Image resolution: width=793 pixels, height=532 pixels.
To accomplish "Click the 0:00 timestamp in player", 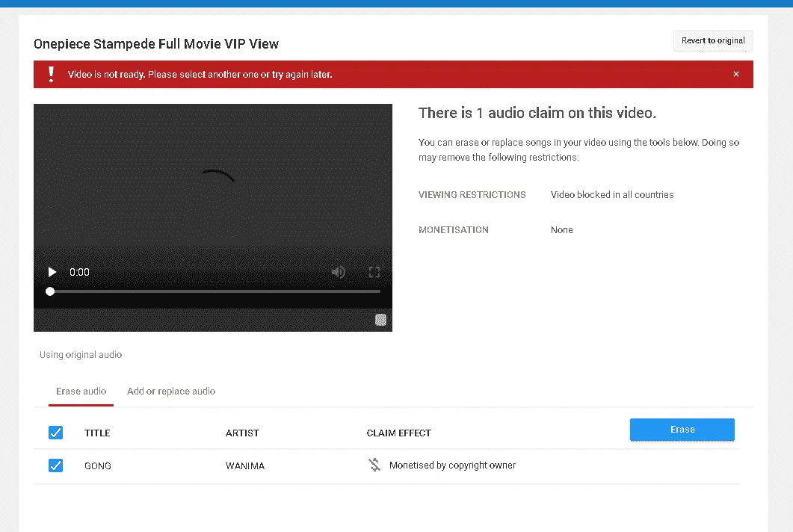I will 79,272.
